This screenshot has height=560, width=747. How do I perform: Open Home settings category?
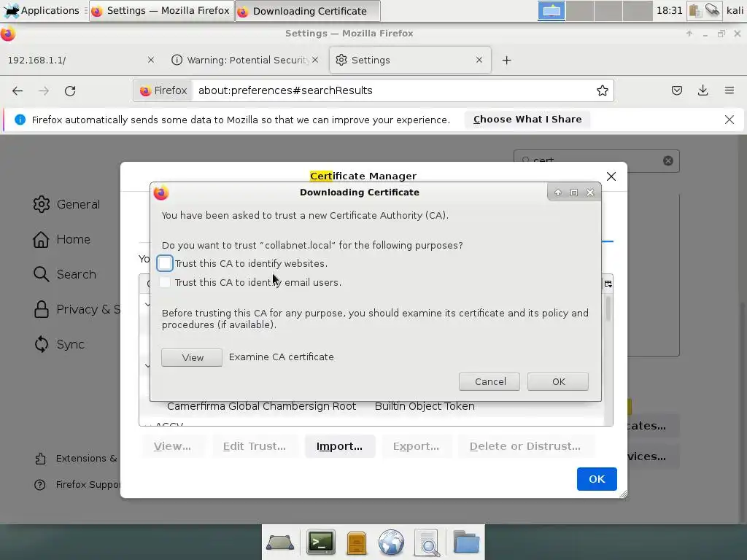[x=61, y=239]
